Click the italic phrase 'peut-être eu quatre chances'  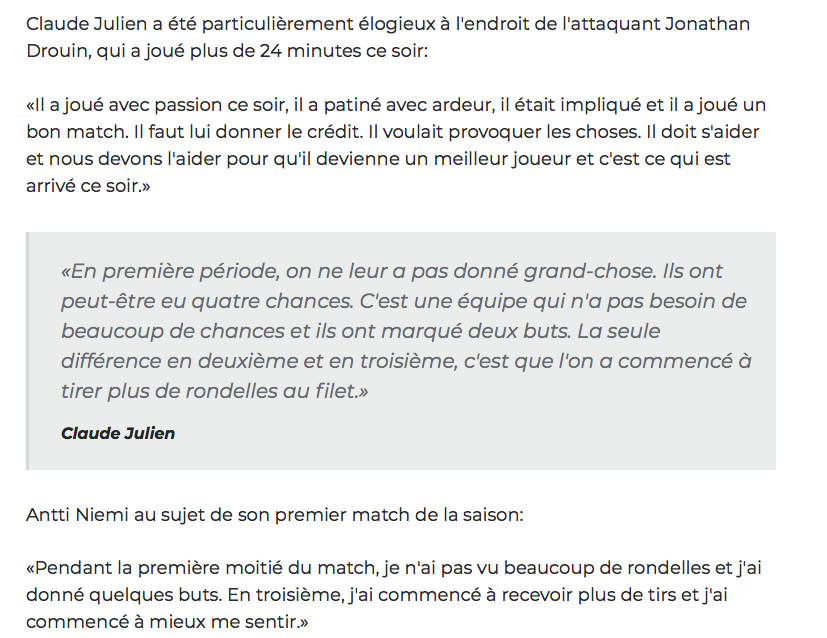pos(207,302)
